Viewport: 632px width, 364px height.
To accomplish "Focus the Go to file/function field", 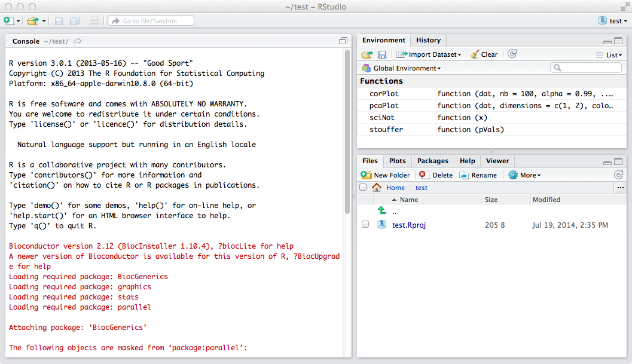I will pos(151,20).
